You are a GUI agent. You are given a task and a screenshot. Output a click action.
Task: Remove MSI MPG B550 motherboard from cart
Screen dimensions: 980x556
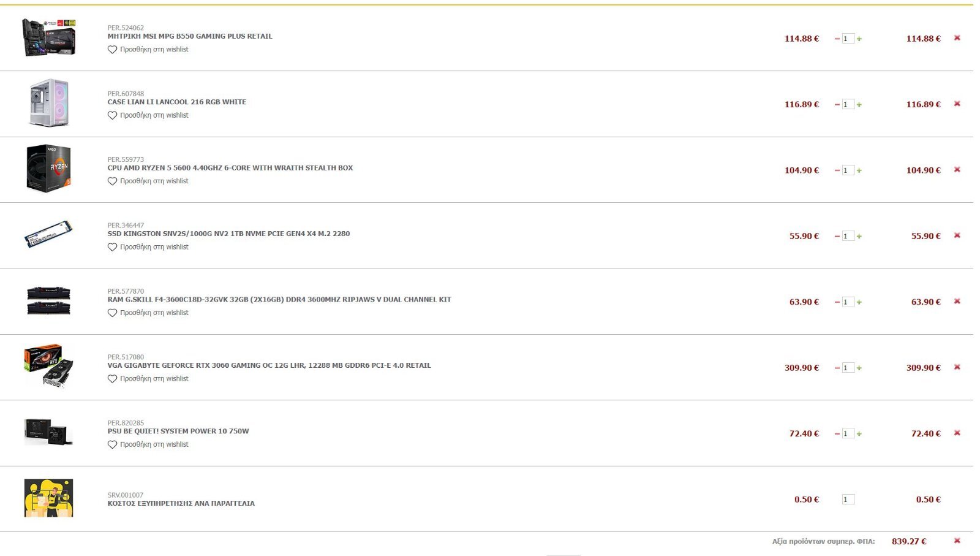click(957, 38)
